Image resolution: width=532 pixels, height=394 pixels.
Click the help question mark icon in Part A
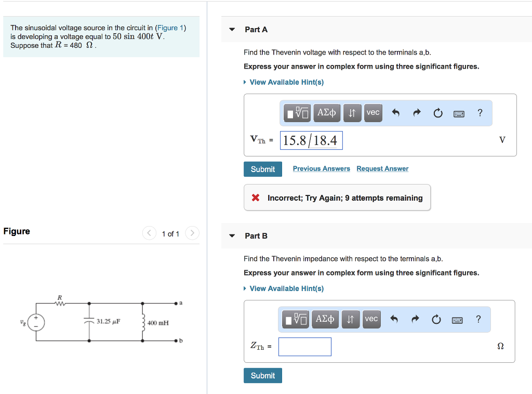click(x=480, y=113)
